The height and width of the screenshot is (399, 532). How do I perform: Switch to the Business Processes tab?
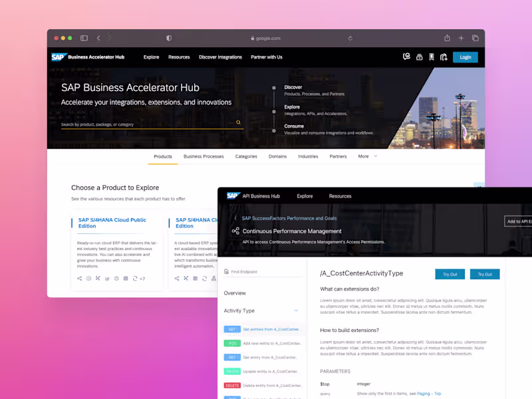click(203, 156)
